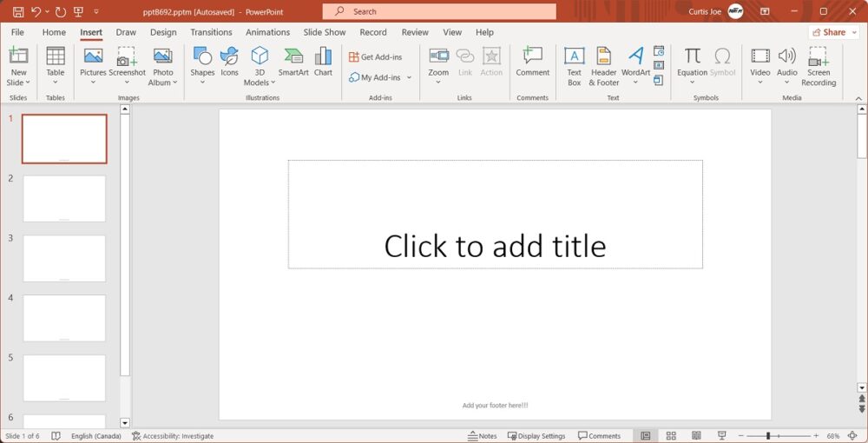Viewport: 868px width, 443px height.
Task: Click Get Add-ins
Action: [x=376, y=57]
